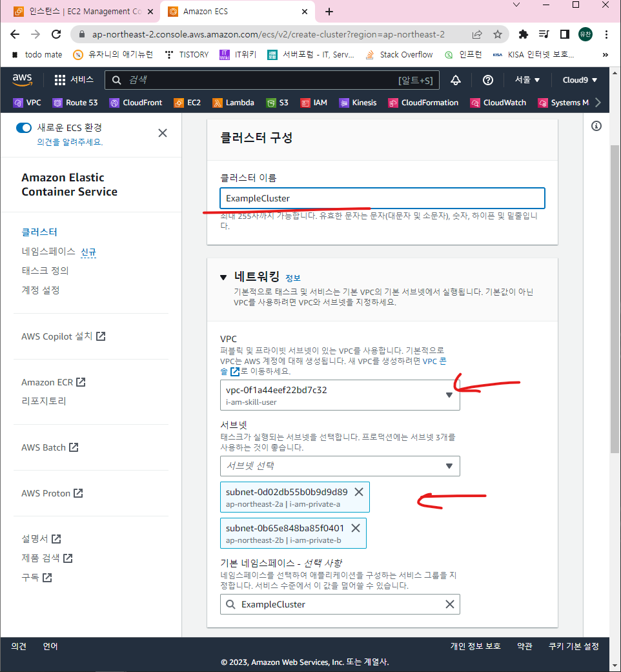Open Kinesis shortcut
The width and height of the screenshot is (621, 672).
pyautogui.click(x=358, y=103)
